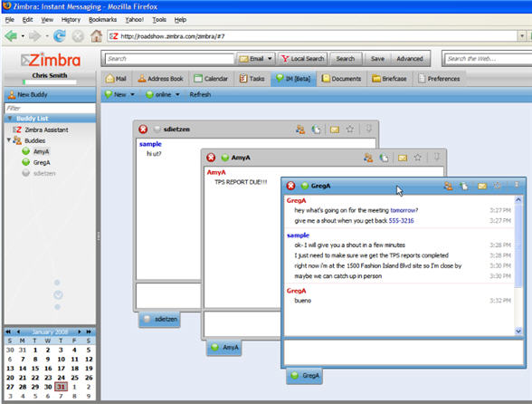Click the Zimbra Search input field
Viewport: 532px width, 404px height.
coord(169,59)
